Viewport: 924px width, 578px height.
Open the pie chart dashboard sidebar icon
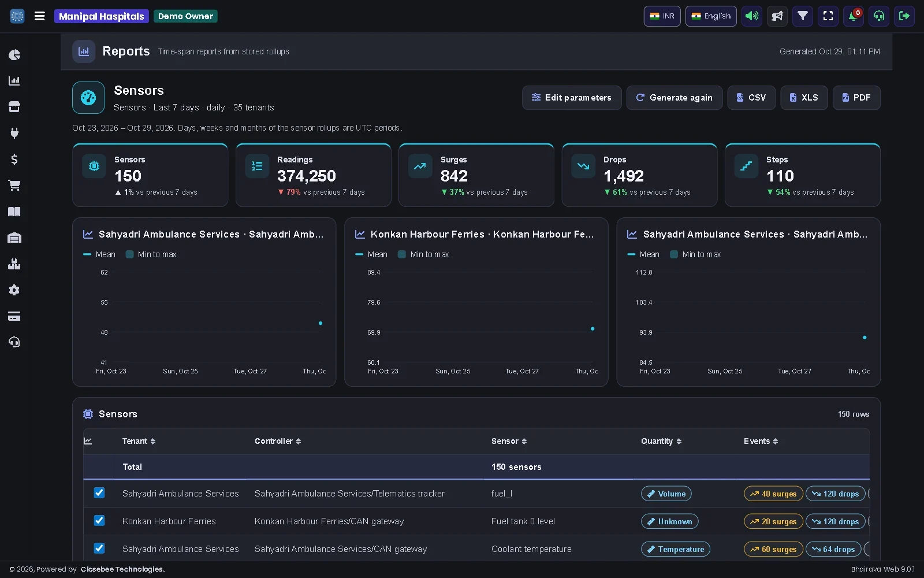(14, 55)
